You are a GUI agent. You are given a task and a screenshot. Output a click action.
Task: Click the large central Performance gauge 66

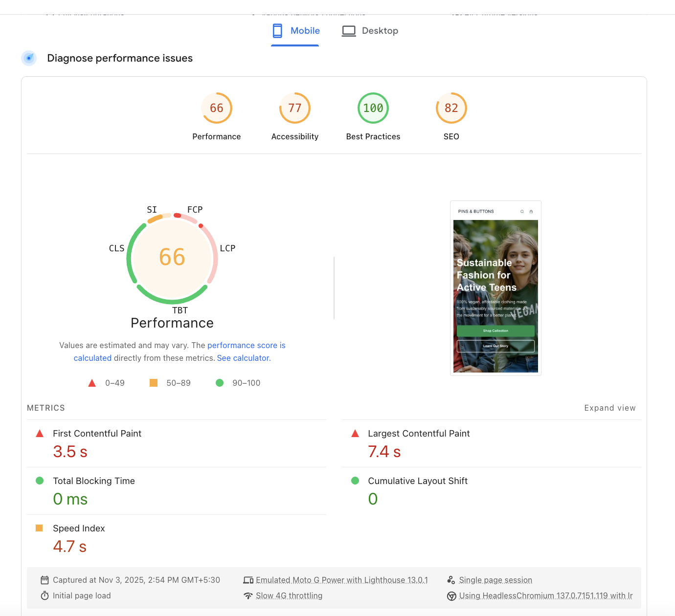pos(172,257)
